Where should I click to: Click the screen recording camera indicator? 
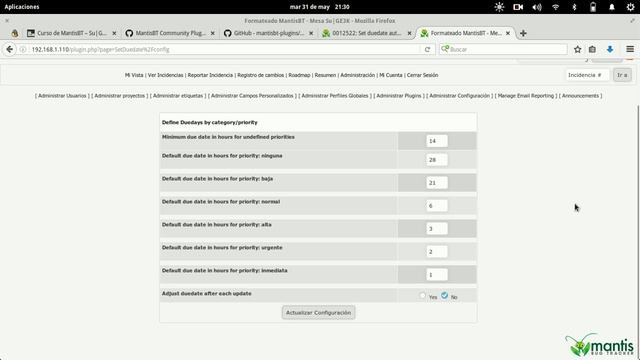(x=518, y=7)
